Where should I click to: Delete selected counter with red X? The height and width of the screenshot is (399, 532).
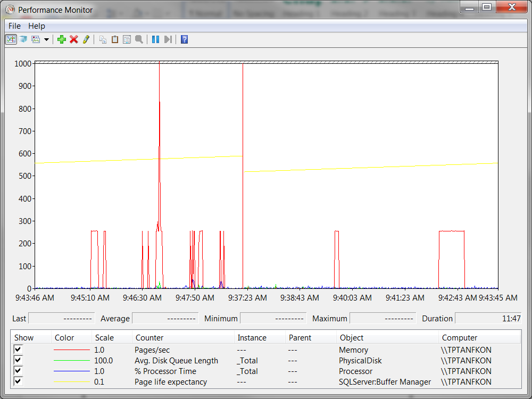[74, 39]
